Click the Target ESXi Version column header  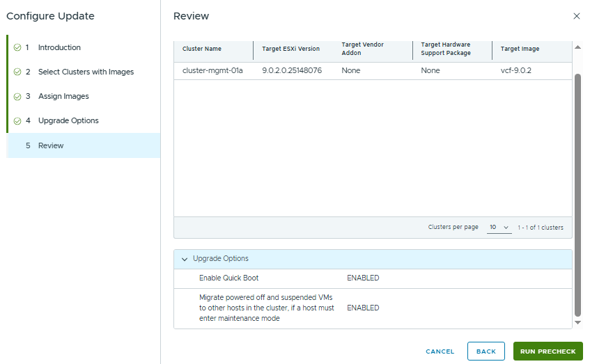coord(290,49)
